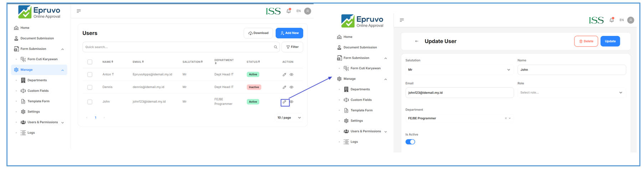Click the edit pencil for Anton T
Image resolution: width=644 pixels, height=171 pixels.
tap(284, 74)
